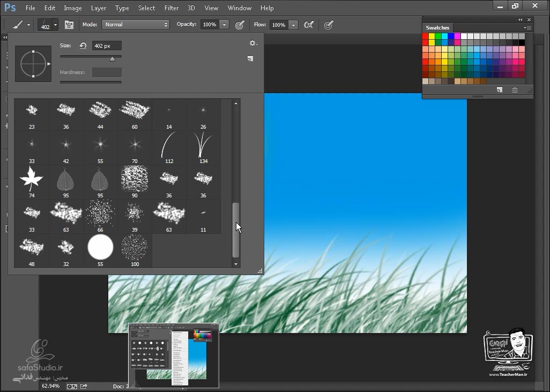Click the brush list scrollbar thumb
Viewport: 550px width, 392px height.
[x=236, y=230]
